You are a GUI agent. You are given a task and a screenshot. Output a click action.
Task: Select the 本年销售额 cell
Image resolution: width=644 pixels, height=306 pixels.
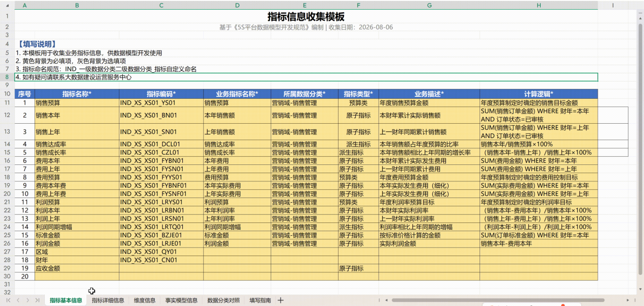click(237, 115)
